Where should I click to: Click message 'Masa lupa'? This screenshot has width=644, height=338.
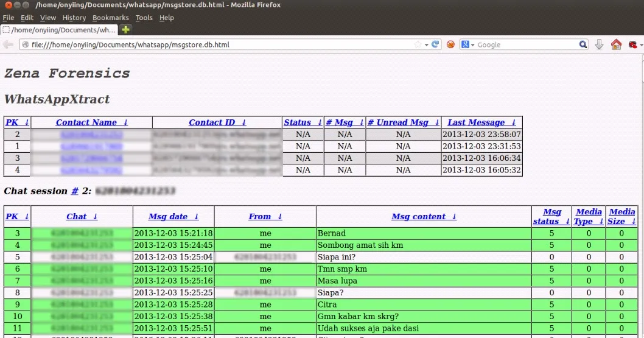pyautogui.click(x=337, y=281)
